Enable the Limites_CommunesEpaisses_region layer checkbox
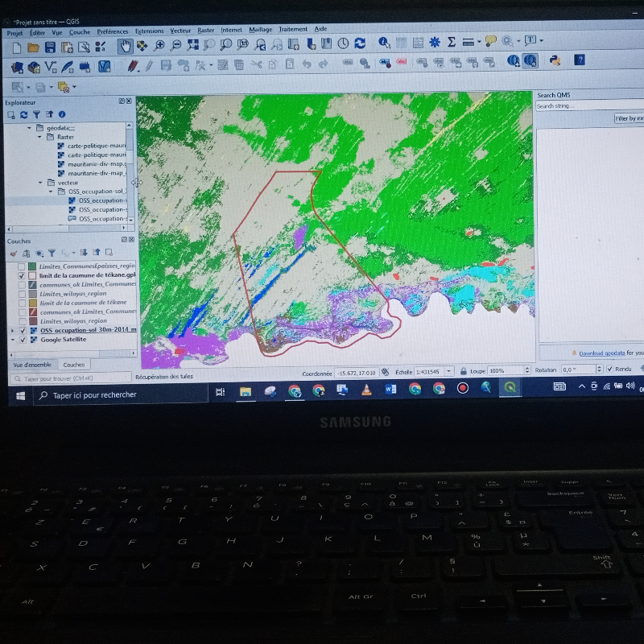Image resolution: width=644 pixels, height=644 pixels. pos(22,266)
